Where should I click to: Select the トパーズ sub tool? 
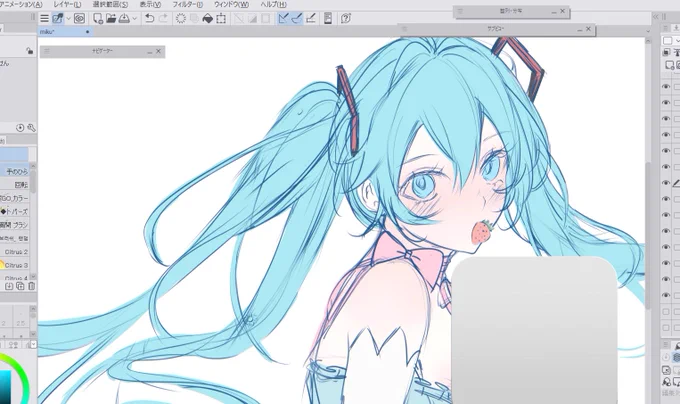[15, 212]
